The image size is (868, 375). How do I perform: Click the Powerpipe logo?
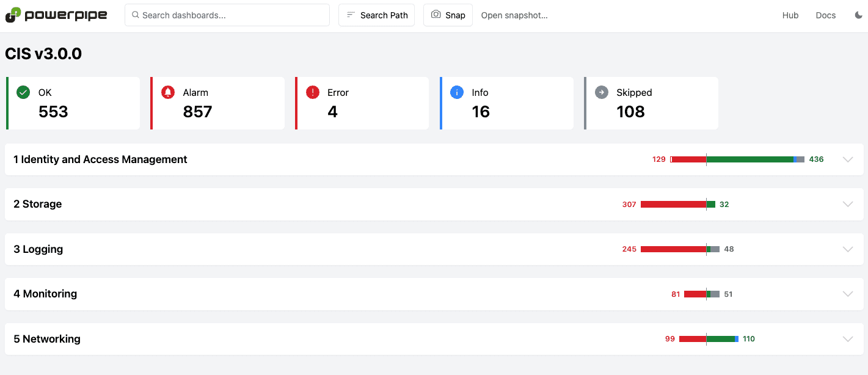[56, 15]
